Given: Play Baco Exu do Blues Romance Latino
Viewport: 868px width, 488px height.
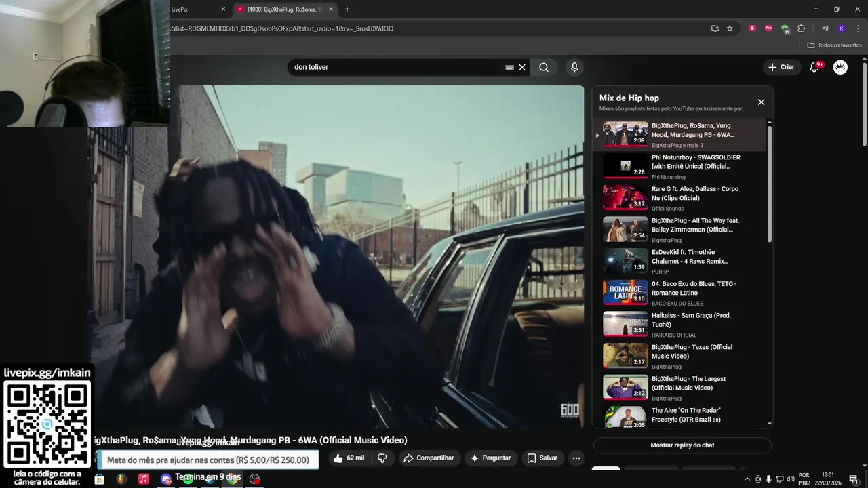Looking at the screenshot, I should tap(679, 293).
